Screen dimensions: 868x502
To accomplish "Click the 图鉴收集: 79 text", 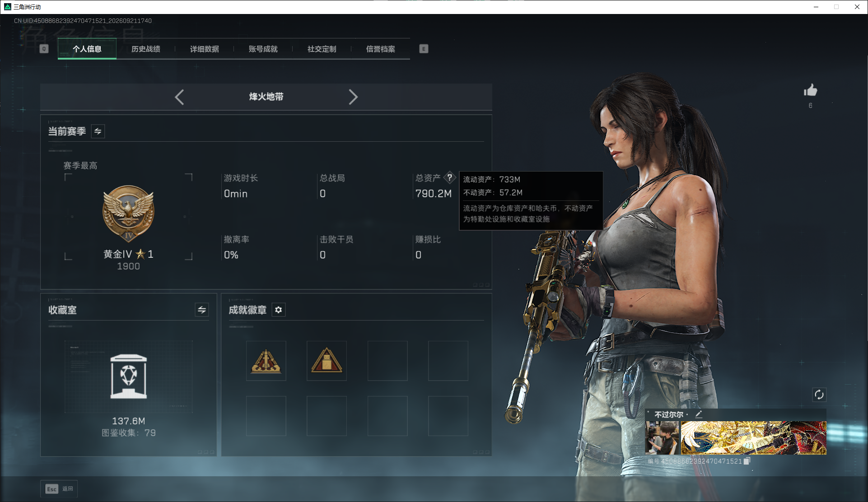I will (x=129, y=433).
